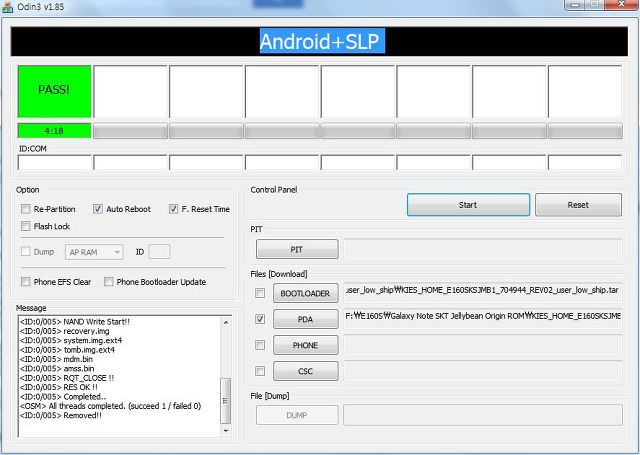
Task: Click the PHONE file path field
Action: 483,344
